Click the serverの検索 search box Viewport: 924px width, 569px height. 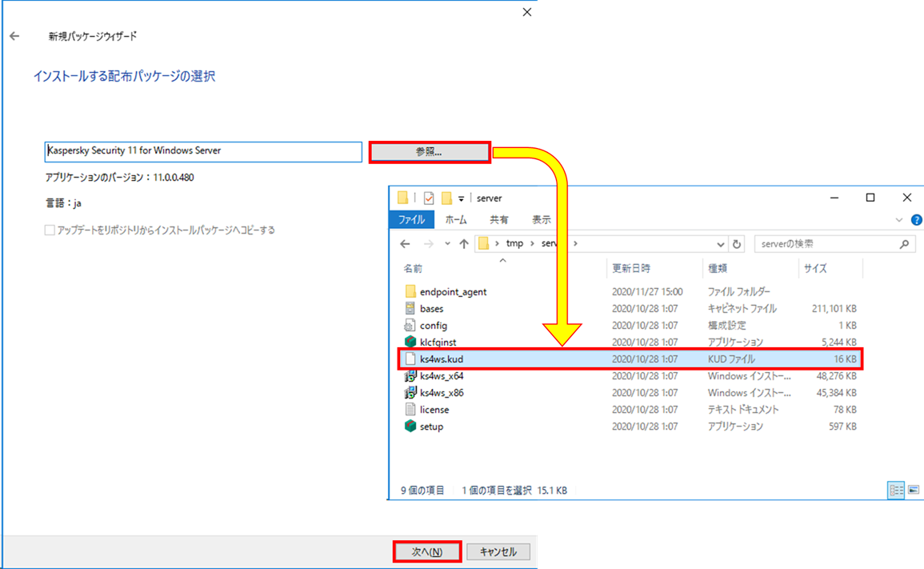[x=835, y=243]
